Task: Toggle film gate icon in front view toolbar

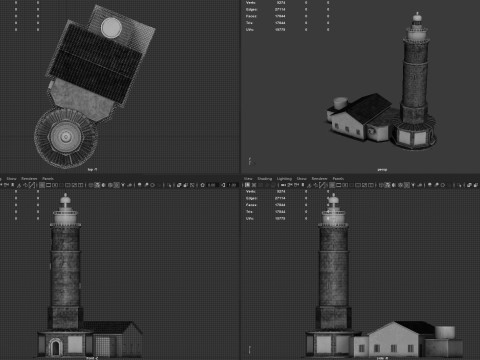Action: (48, 185)
